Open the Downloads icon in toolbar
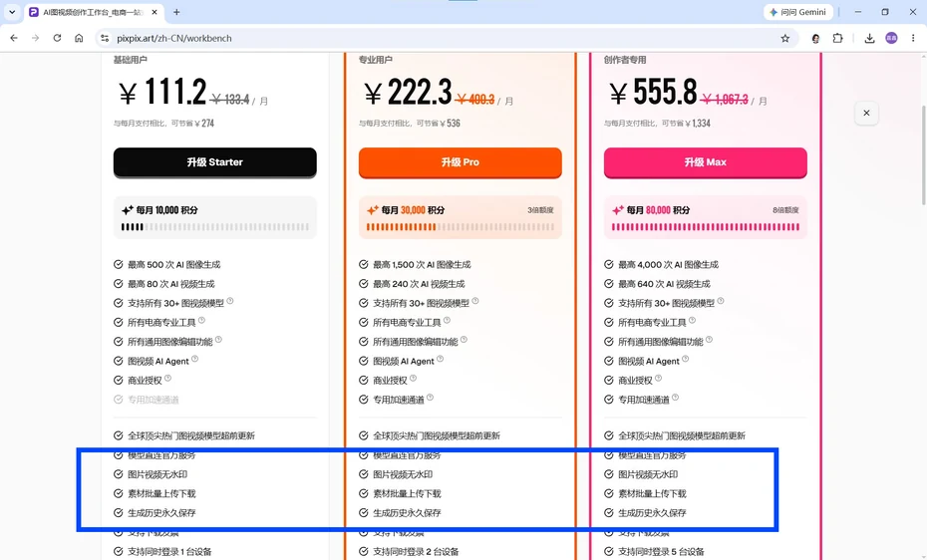This screenshot has width=927, height=560. 869,38
